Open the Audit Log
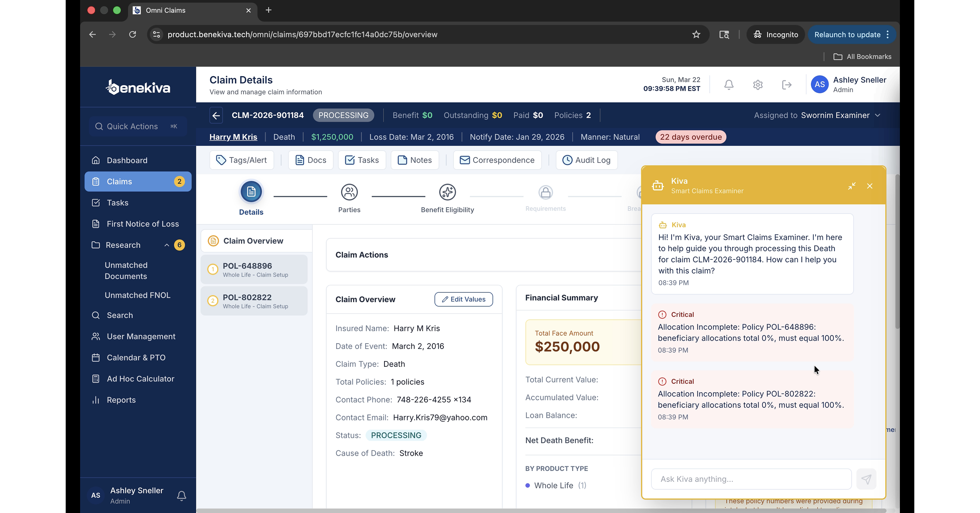 point(587,160)
